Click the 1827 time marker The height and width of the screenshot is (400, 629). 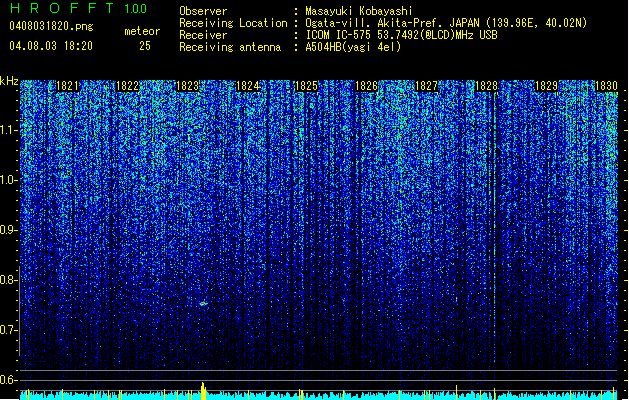click(426, 86)
